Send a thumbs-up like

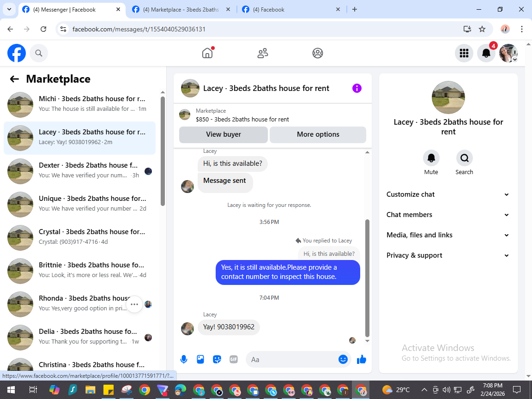coord(362,359)
